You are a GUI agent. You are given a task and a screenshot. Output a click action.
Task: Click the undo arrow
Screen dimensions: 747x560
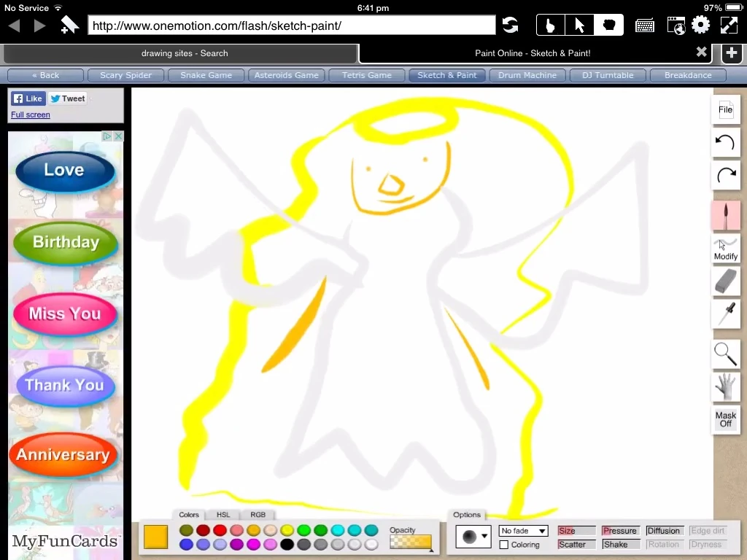[725, 142]
